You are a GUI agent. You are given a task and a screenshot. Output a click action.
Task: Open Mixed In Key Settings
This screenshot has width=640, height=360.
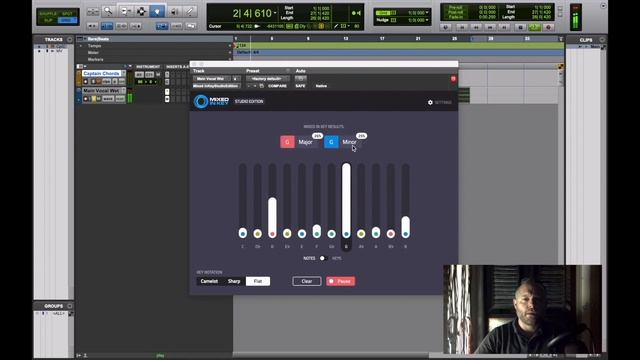(439, 102)
